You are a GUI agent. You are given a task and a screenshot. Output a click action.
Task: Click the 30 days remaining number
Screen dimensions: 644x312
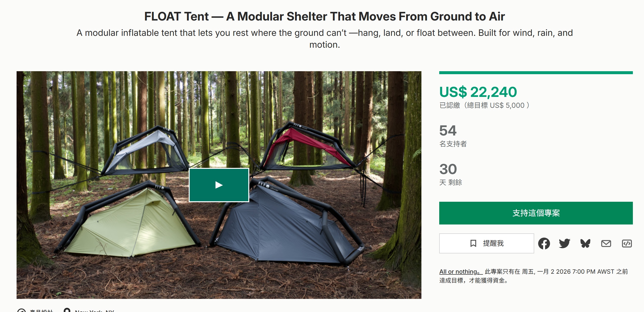[448, 169]
